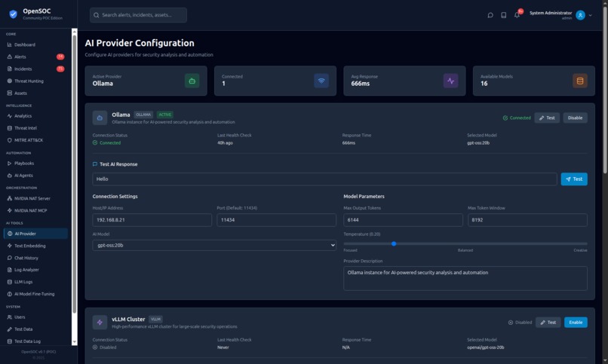Open Threat Hunting page
Viewport: 608px width, 364px height.
click(35, 81)
